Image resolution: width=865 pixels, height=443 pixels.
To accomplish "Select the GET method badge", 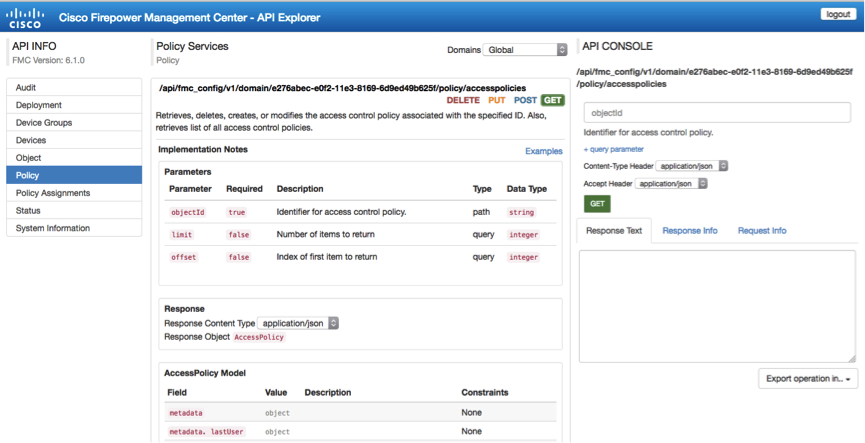I will tap(552, 101).
